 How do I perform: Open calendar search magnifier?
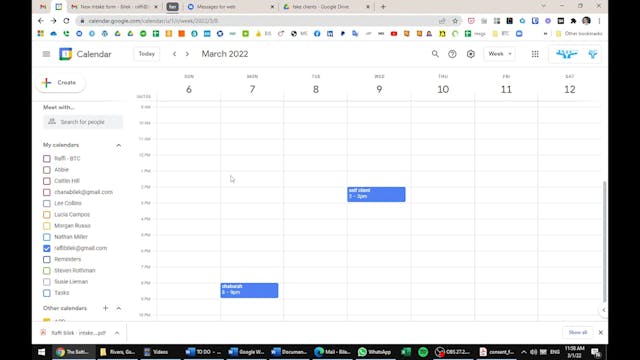(x=435, y=54)
